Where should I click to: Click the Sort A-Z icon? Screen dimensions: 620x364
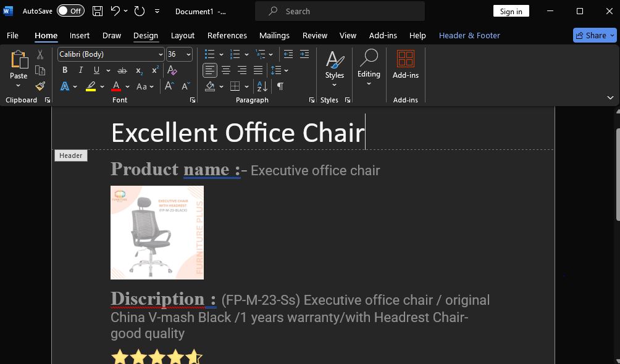coord(262,86)
